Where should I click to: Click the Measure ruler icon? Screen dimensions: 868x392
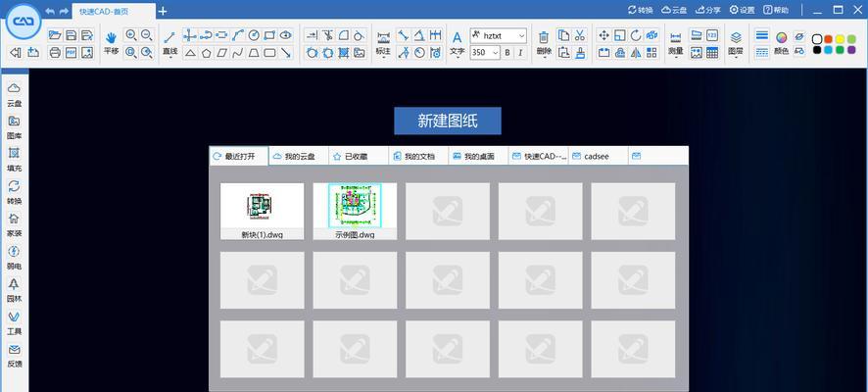point(675,37)
